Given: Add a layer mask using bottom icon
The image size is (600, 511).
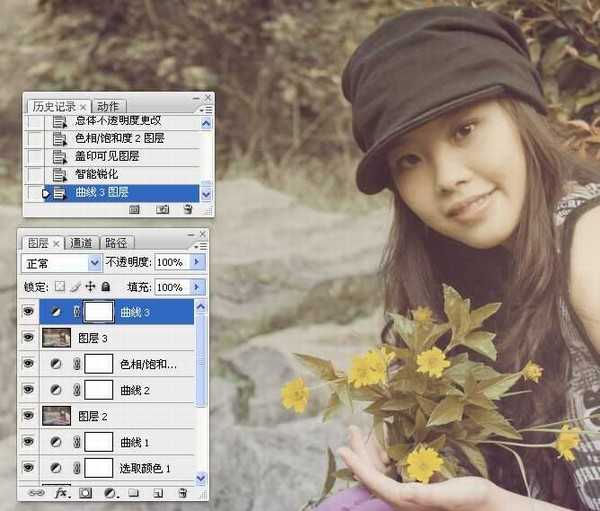Looking at the screenshot, I should 85,493.
